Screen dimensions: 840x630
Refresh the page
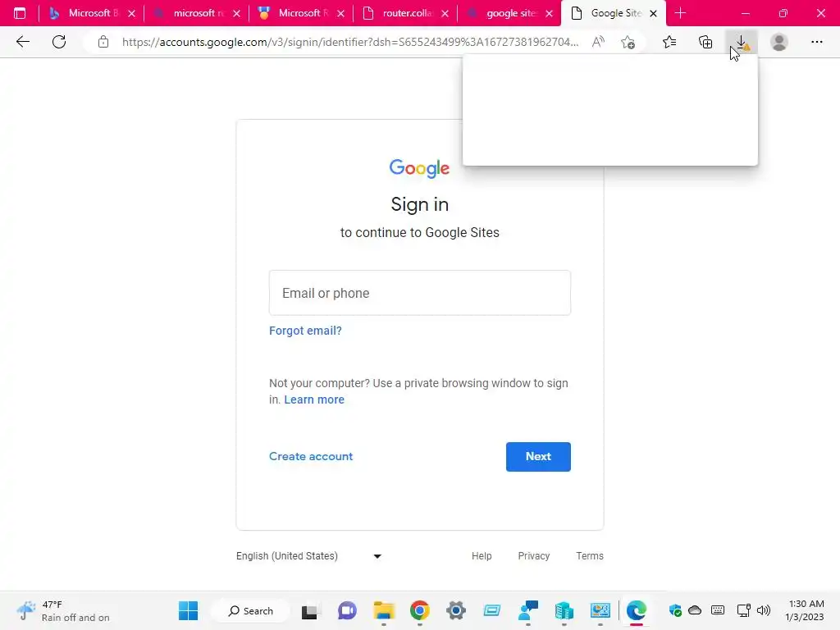tap(59, 42)
